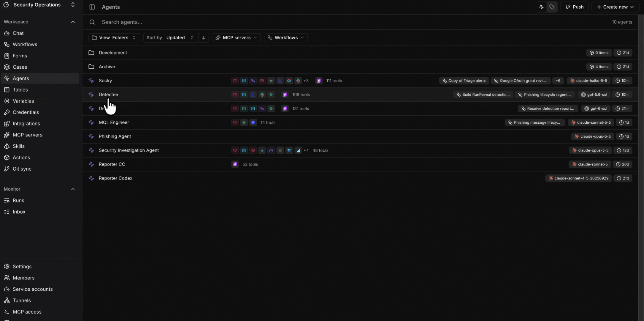Open the Google OAuth grant review workflow
This screenshot has width=644, height=321.
521,81
